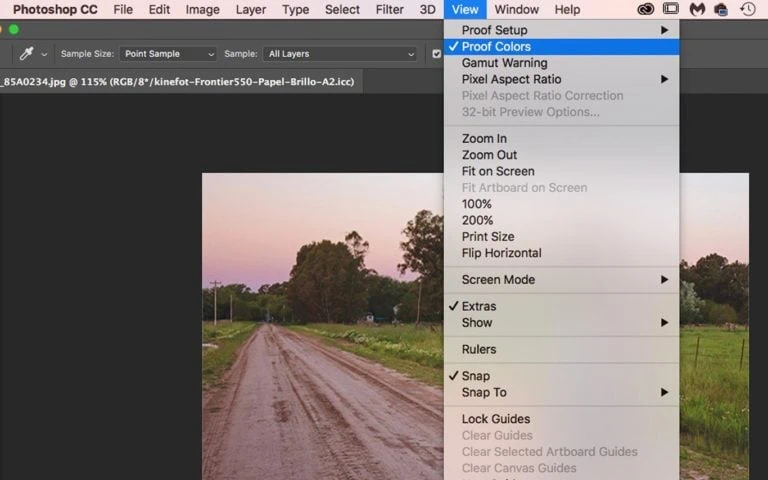Expand the Pixel Aspect Ratio submenu
Image resolution: width=768 pixels, height=480 pixels.
coord(561,79)
